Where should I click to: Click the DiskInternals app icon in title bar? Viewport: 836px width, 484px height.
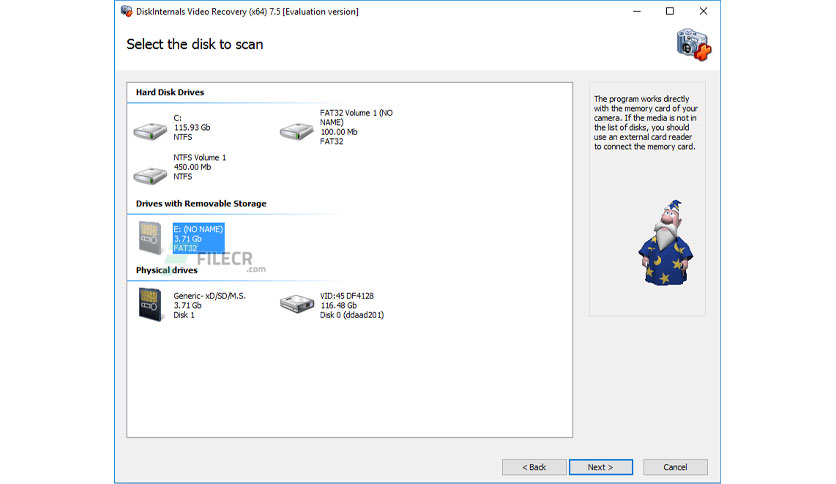(x=126, y=11)
